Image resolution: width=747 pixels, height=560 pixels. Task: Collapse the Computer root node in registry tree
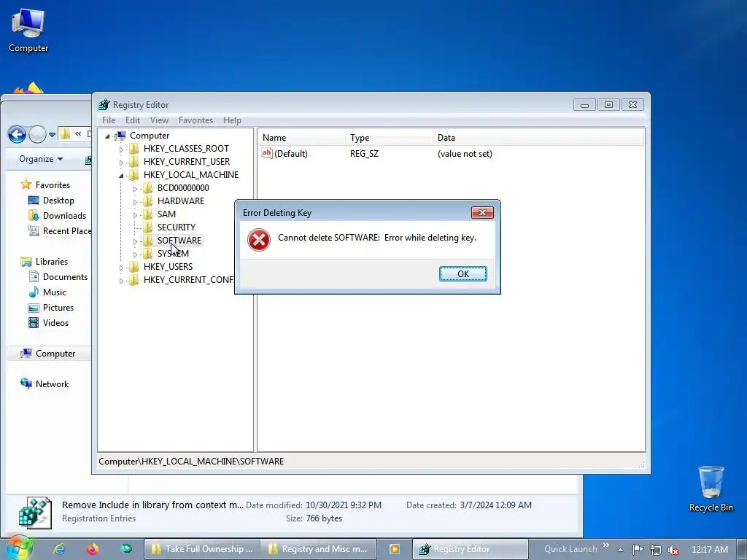click(x=107, y=136)
